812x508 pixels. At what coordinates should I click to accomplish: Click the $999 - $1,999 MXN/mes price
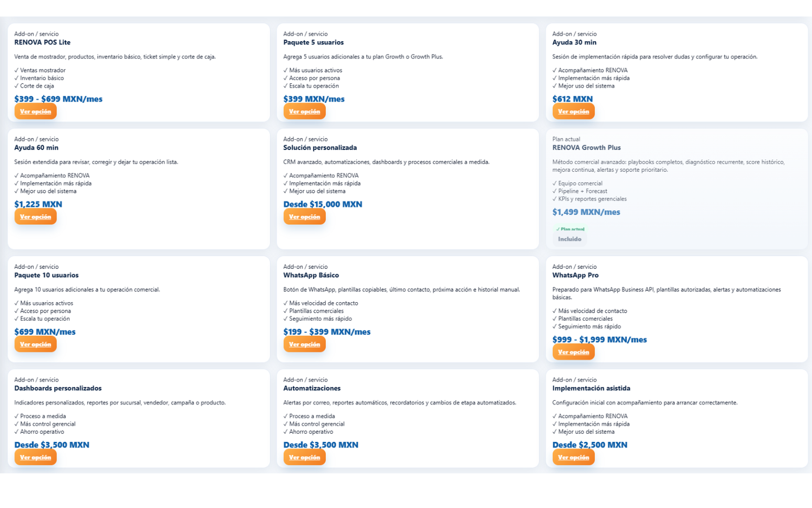click(600, 340)
